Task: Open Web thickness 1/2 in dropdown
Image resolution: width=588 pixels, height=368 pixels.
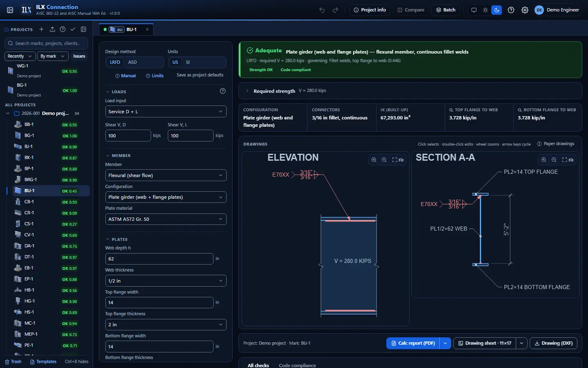Action: coord(166,281)
